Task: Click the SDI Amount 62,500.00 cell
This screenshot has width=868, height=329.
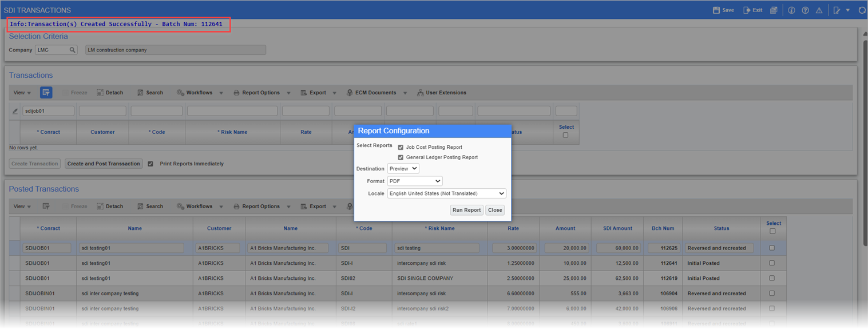Action: [617, 278]
